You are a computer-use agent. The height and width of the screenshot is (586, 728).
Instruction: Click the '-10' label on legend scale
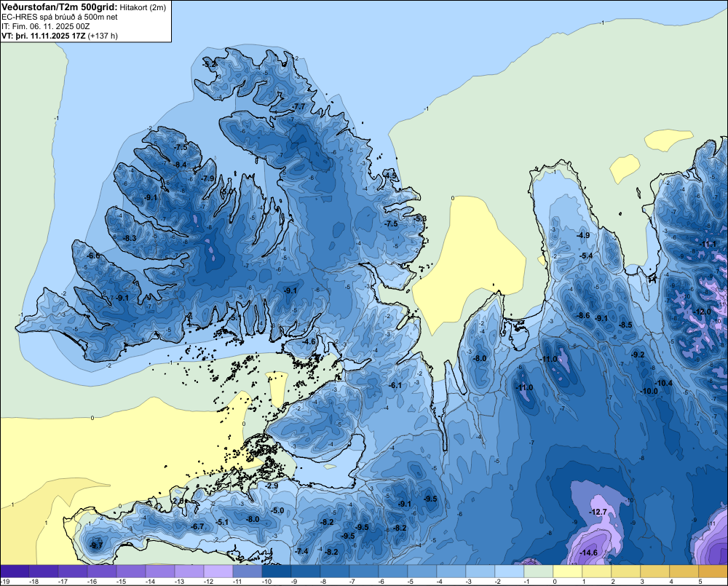click(x=267, y=582)
